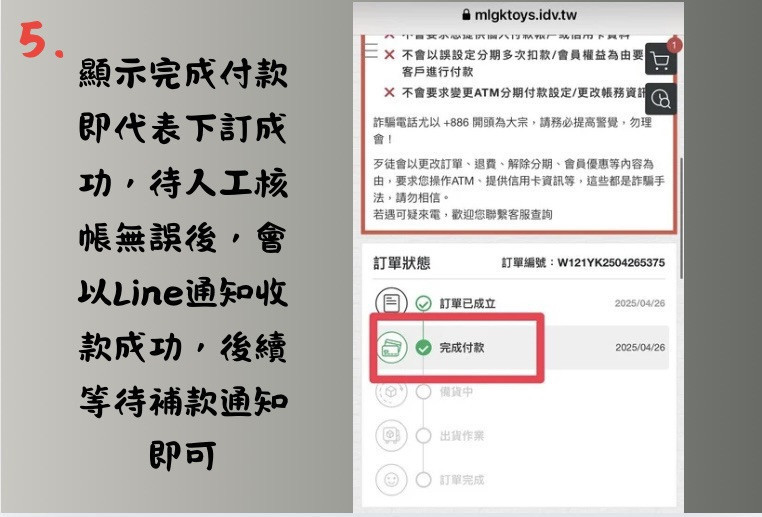The height and width of the screenshot is (517, 762).
Task: Open the shopping cart icon
Action: (x=660, y=60)
